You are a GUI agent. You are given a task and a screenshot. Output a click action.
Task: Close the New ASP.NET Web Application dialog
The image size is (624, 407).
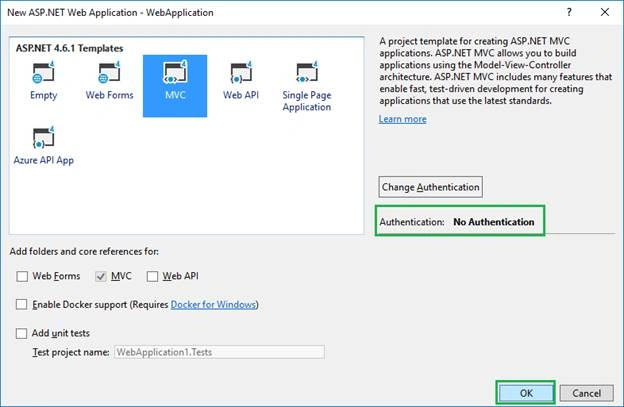coord(605,12)
